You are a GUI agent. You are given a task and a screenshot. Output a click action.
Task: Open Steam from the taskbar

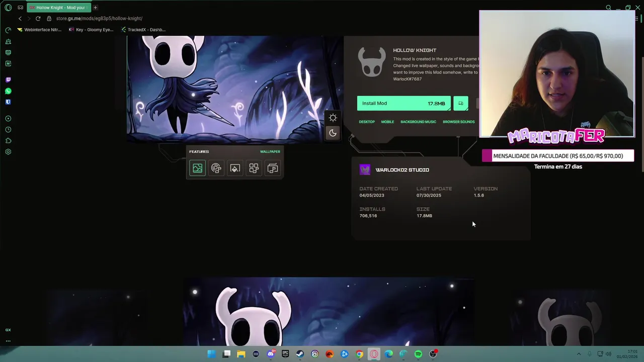tap(300, 354)
